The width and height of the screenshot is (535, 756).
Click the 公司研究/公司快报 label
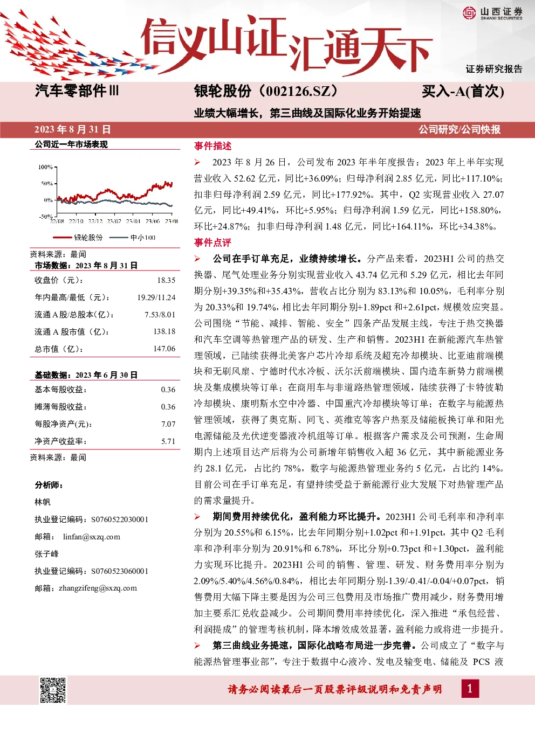pos(459,129)
